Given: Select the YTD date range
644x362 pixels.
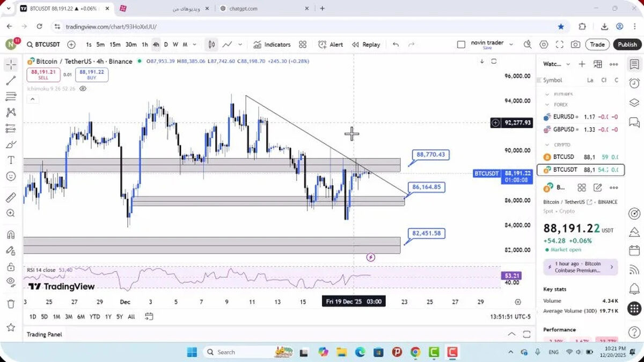Looking at the screenshot, I should pyautogui.click(x=95, y=317).
